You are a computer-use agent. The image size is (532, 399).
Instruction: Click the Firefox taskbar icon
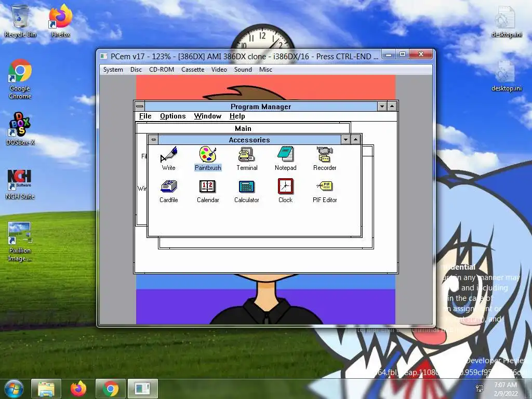point(78,389)
